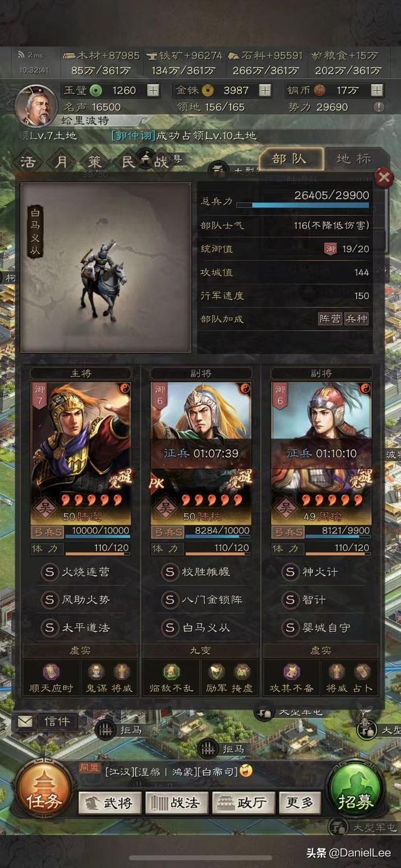Screen dimensions: 401x868
Task: Open the 战法 button
Action: click(x=176, y=803)
